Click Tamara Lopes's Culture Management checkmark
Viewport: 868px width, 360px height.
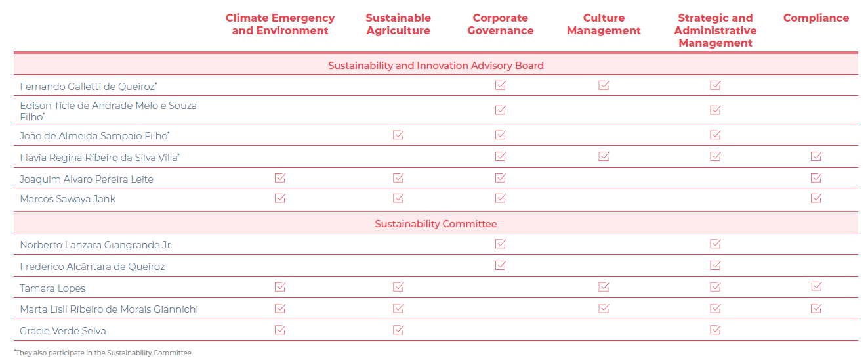[x=604, y=287]
